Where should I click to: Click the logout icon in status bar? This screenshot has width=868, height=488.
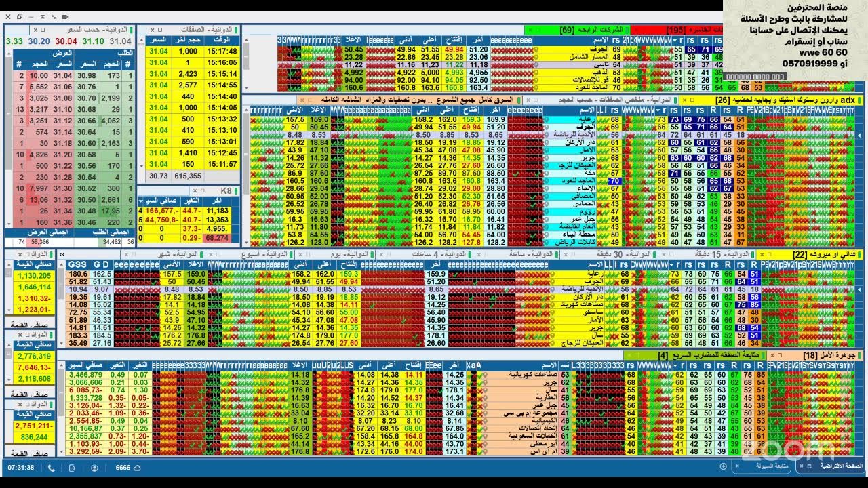pos(72,468)
